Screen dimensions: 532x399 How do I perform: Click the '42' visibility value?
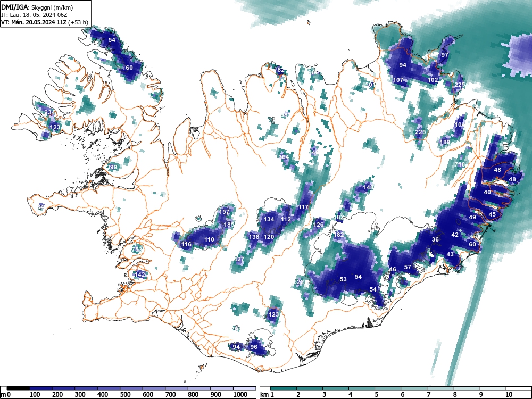pos(455,235)
